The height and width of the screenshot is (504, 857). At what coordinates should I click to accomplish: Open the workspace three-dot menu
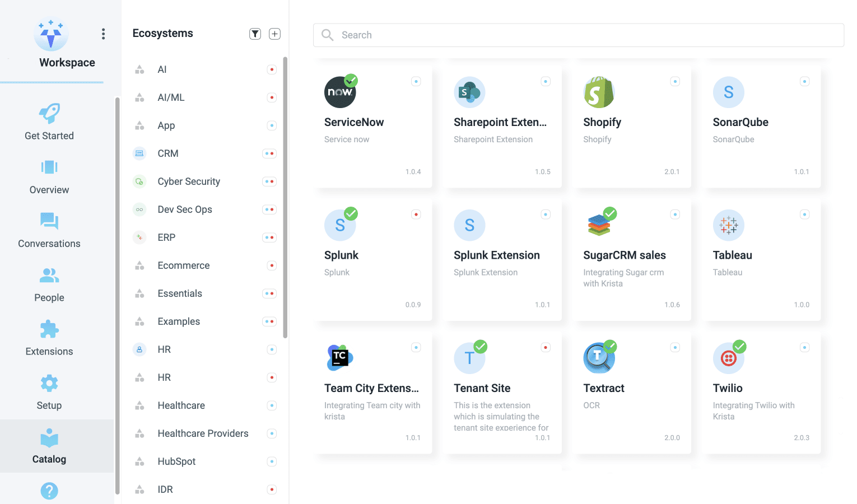103,34
